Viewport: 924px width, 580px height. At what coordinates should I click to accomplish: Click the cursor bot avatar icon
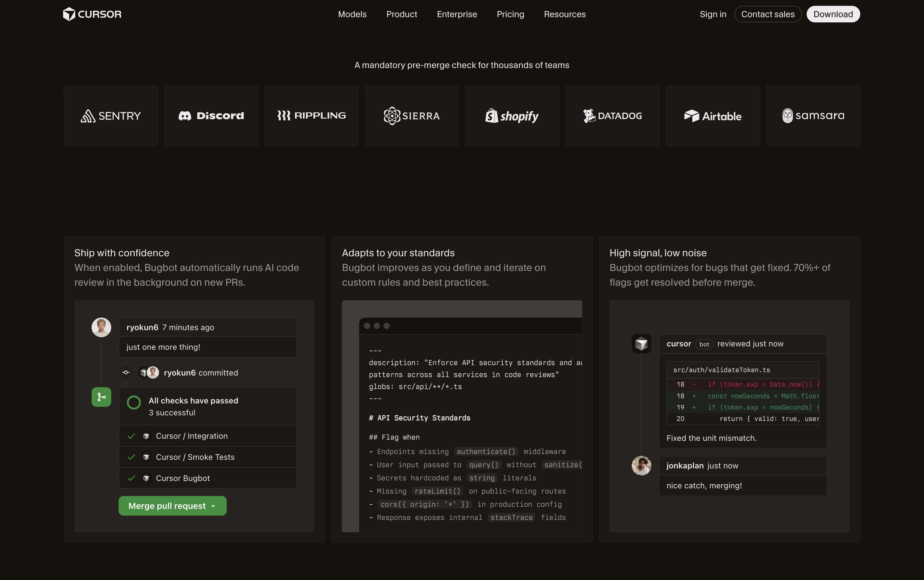(641, 344)
